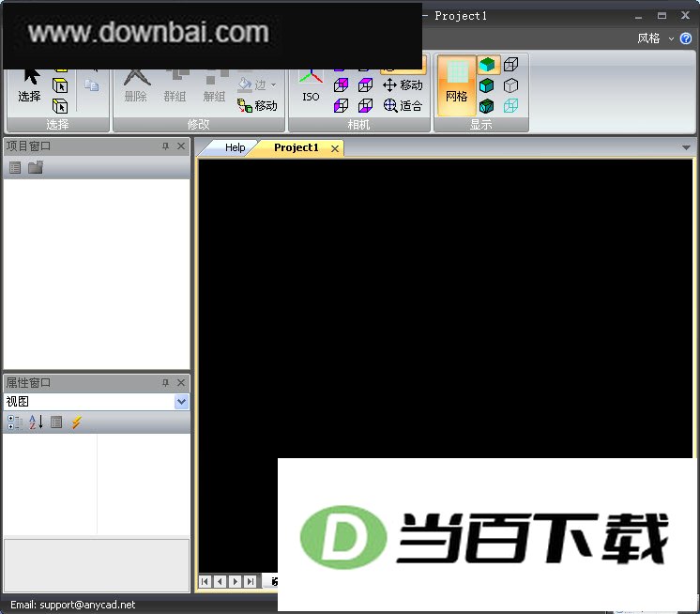This screenshot has width=700, height=614.
Task: Sort properties alphabetically (A-Z icon)
Action: point(36,422)
